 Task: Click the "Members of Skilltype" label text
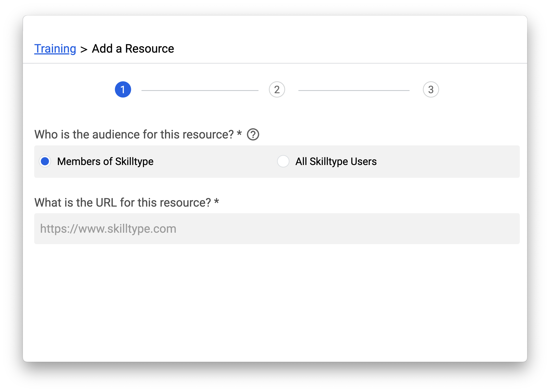pos(105,162)
